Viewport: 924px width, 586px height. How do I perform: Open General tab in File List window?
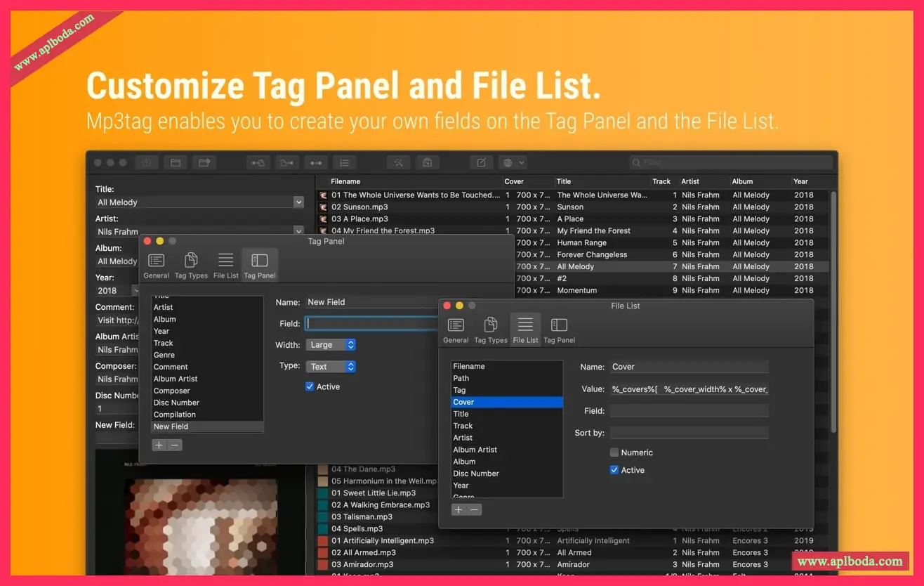[x=456, y=330]
